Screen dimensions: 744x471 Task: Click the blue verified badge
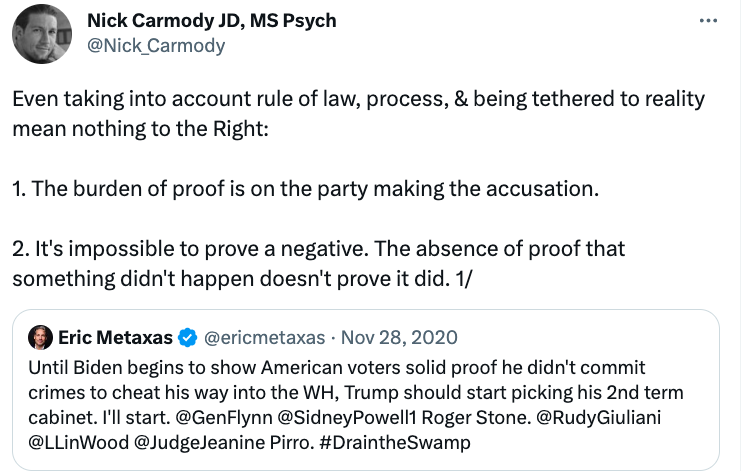pos(187,338)
